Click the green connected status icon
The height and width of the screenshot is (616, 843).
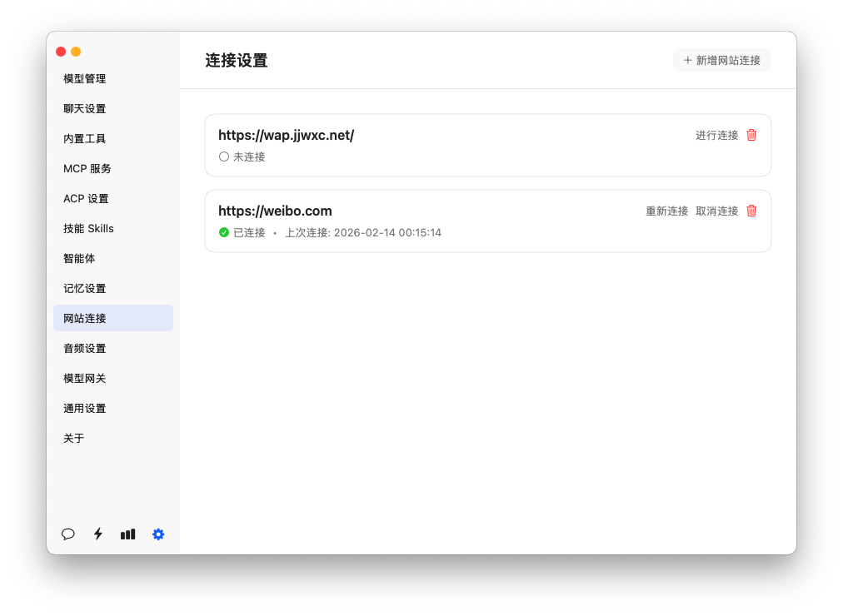[224, 232]
